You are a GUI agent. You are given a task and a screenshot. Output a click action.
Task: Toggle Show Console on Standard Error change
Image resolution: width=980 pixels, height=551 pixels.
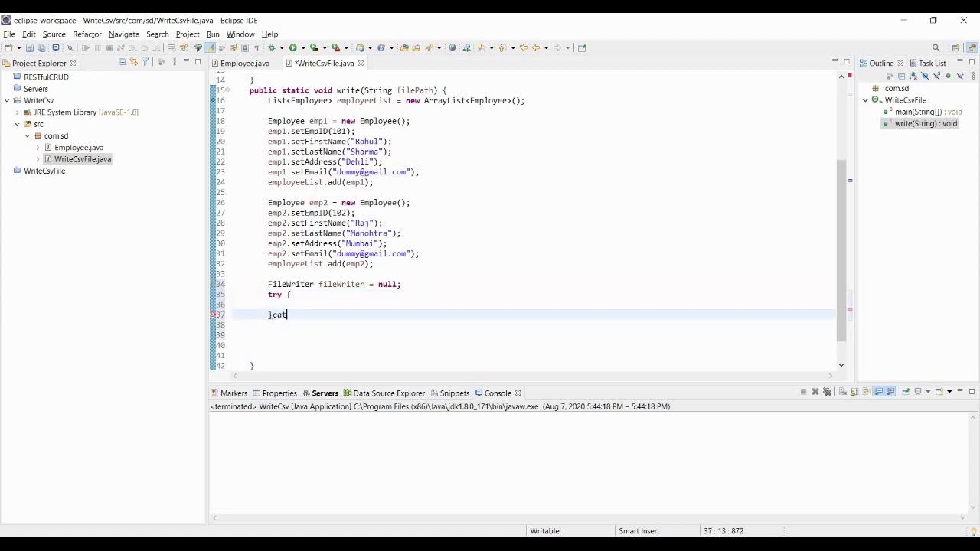coord(890,392)
